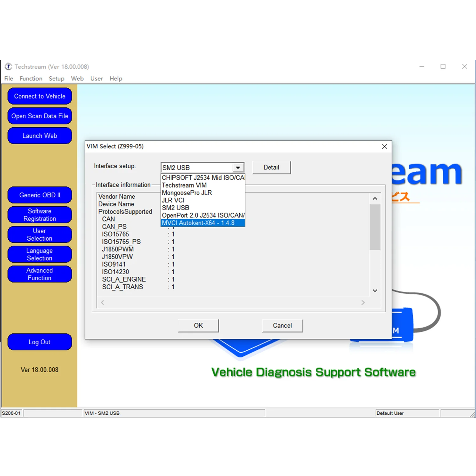Choose CHIPSOFT J2534 Mid ISO/CA option
The image size is (476, 476).
pos(203,178)
